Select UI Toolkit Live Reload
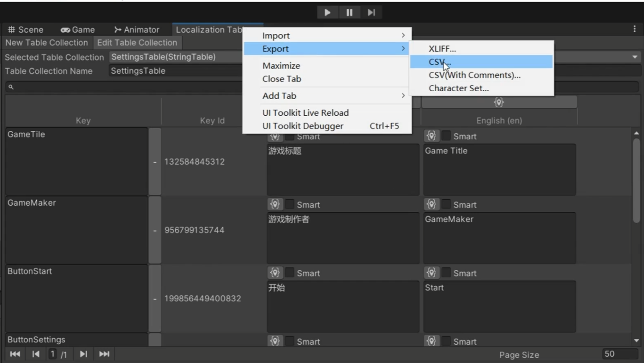The width and height of the screenshot is (644, 363). pos(327,113)
